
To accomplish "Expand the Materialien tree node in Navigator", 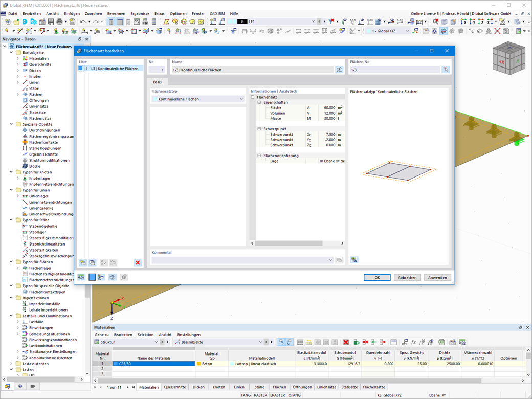I will [x=18, y=58].
